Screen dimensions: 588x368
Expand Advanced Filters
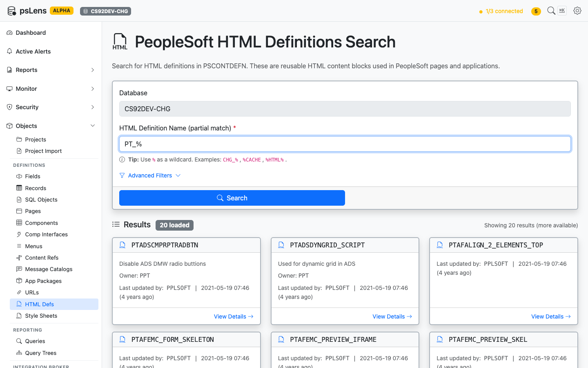click(x=150, y=175)
